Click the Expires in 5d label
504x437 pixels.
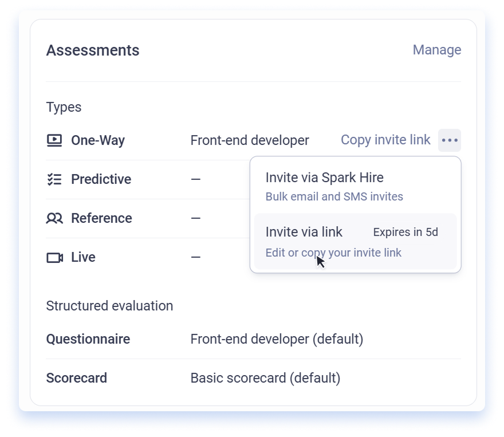(405, 232)
